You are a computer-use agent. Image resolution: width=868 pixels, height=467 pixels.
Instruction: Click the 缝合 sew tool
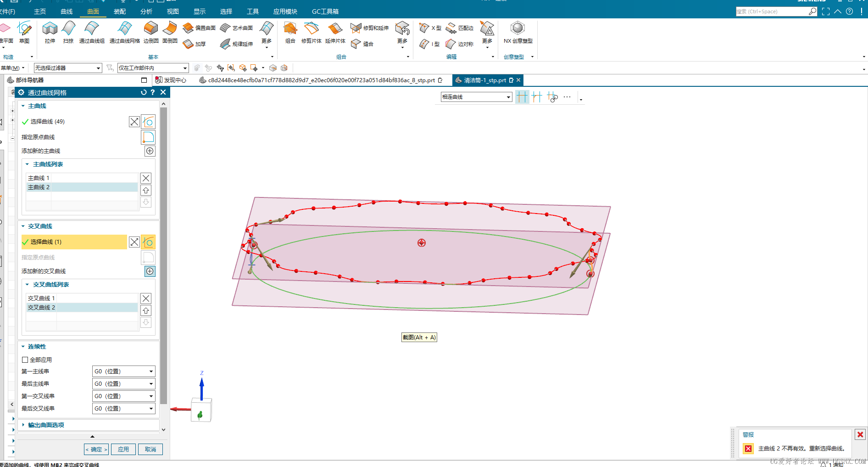coord(362,44)
